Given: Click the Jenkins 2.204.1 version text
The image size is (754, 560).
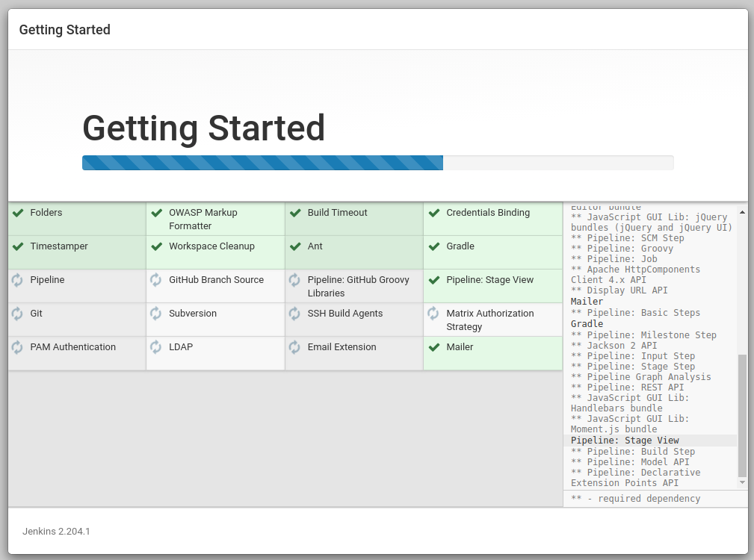Looking at the screenshot, I should [56, 532].
